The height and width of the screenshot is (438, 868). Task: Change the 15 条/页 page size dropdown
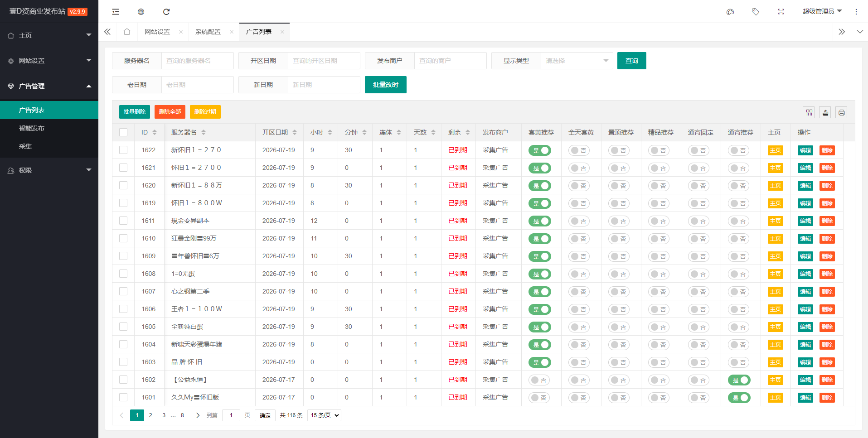coord(324,415)
